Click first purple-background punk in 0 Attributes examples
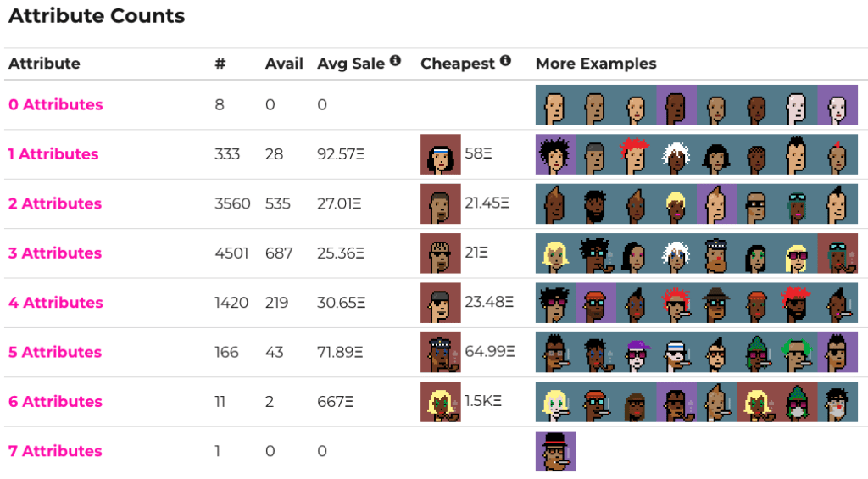 pyautogui.click(x=676, y=104)
